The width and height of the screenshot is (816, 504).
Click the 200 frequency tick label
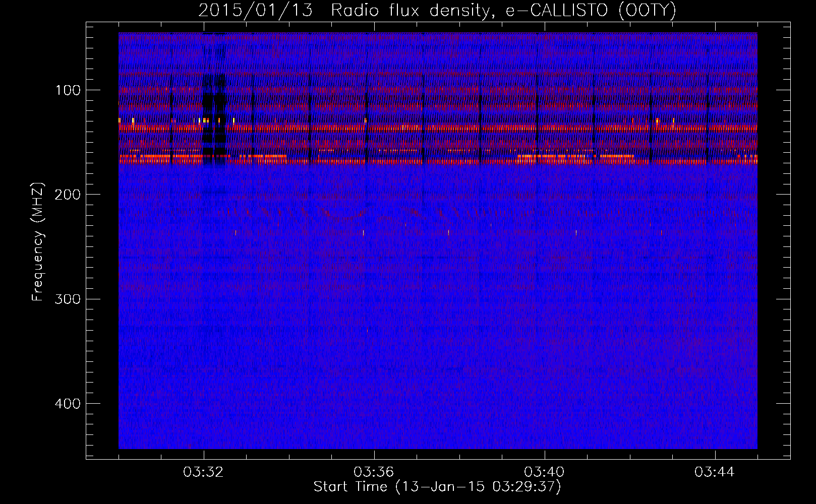click(68, 195)
